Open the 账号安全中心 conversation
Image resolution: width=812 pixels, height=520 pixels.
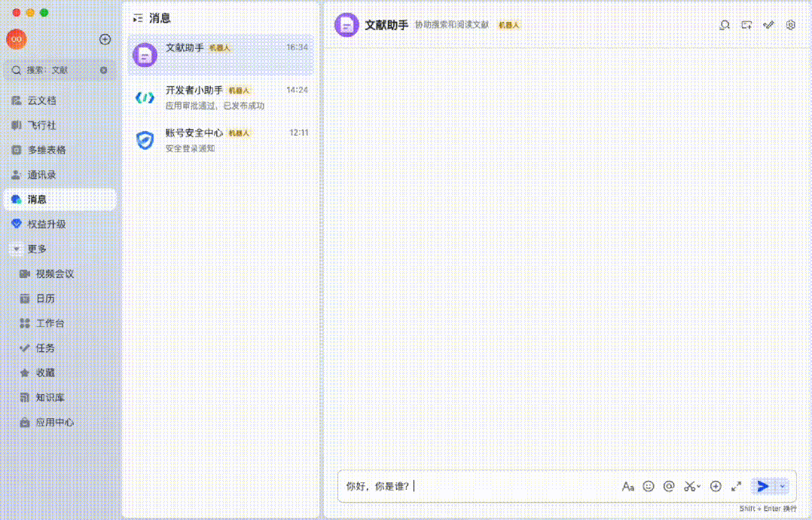pyautogui.click(x=220, y=140)
